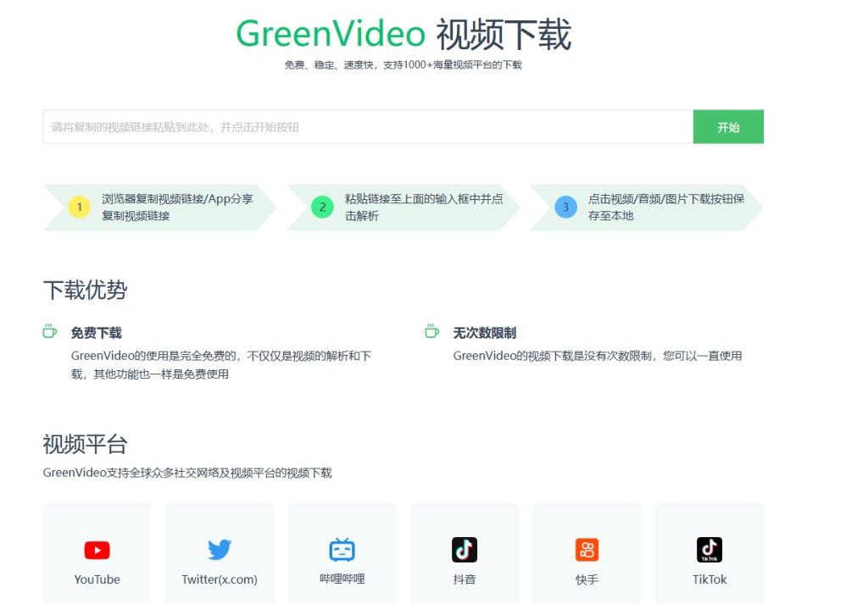Click the orange Kuaishou (快手) icon
868x604 pixels.
pos(587,550)
